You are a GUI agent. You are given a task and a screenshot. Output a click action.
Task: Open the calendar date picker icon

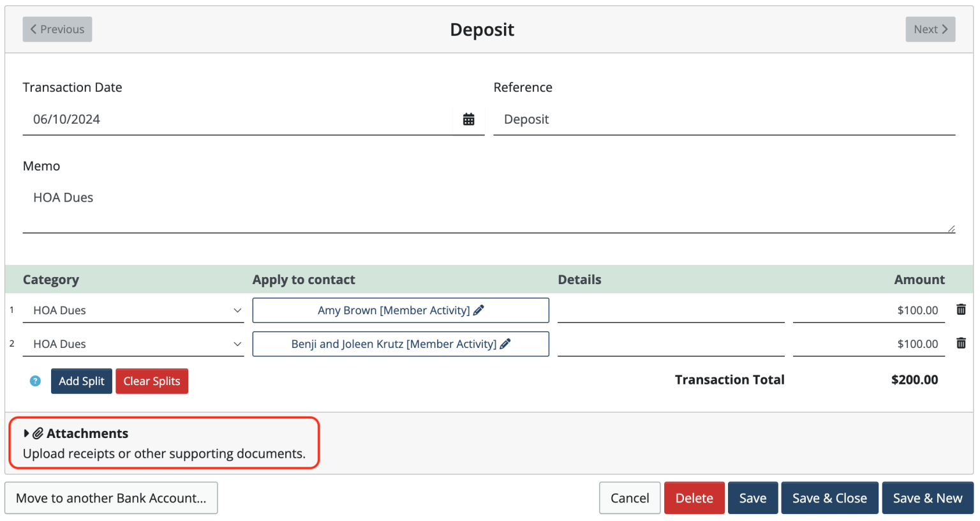point(469,119)
